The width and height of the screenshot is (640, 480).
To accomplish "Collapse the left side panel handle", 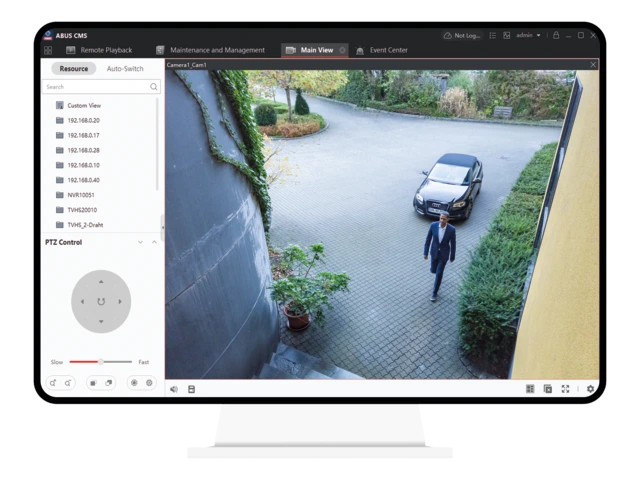I will 162,227.
